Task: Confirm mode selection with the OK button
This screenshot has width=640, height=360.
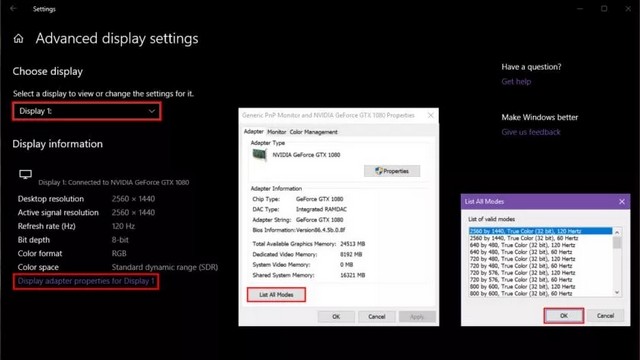Action: 564,316
